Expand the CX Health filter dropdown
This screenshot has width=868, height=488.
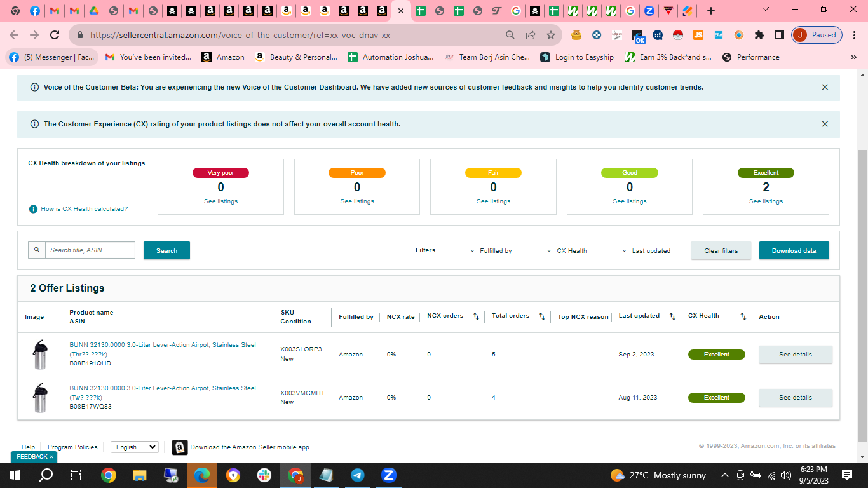(x=567, y=251)
